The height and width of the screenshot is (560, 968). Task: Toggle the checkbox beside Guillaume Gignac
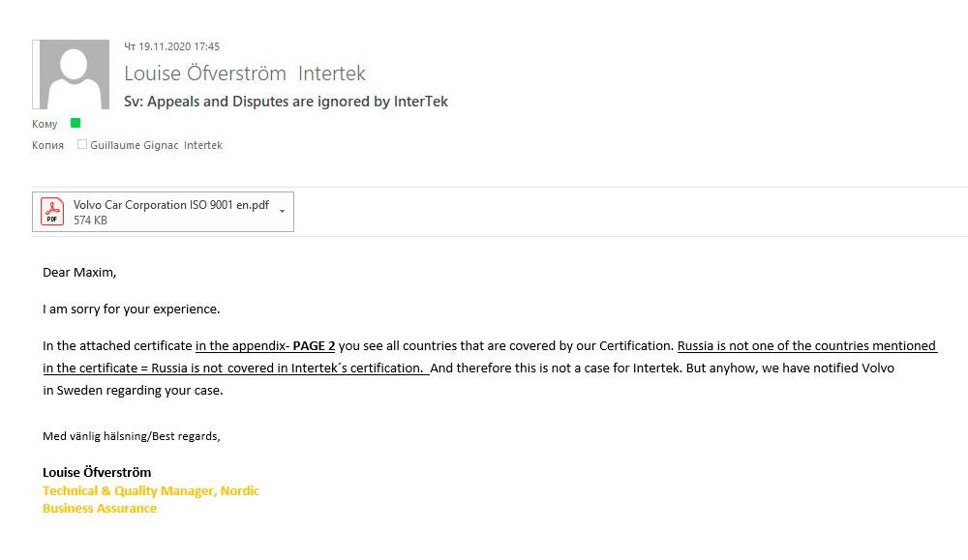(x=82, y=144)
